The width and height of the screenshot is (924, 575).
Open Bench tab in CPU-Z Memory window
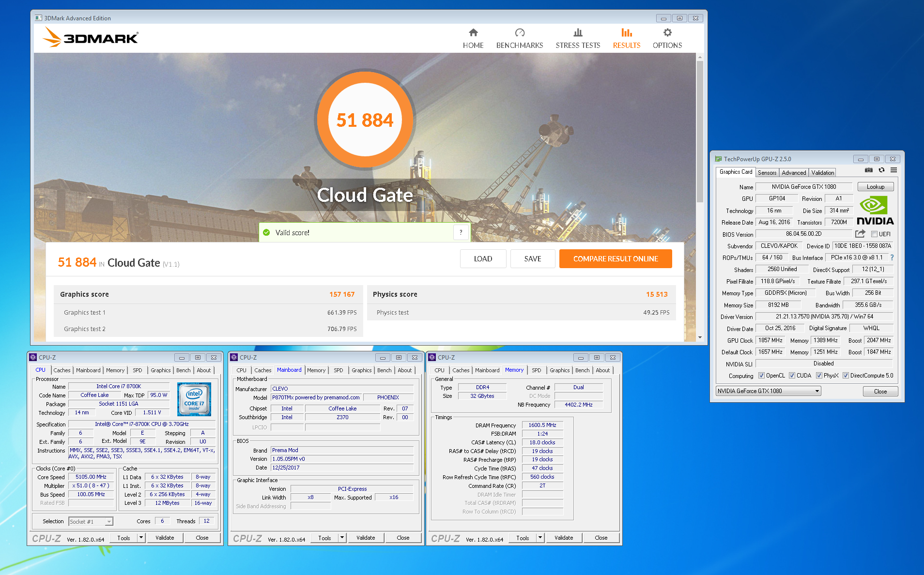coord(583,370)
